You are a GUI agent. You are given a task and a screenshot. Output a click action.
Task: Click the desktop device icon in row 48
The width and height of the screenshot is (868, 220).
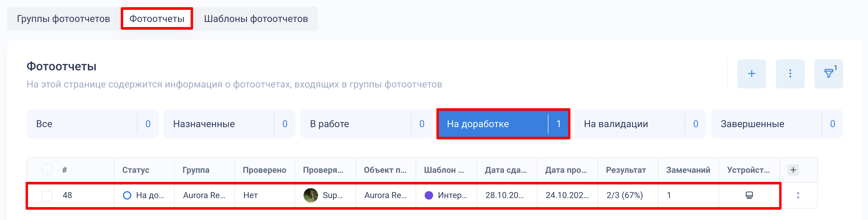pyautogui.click(x=749, y=195)
